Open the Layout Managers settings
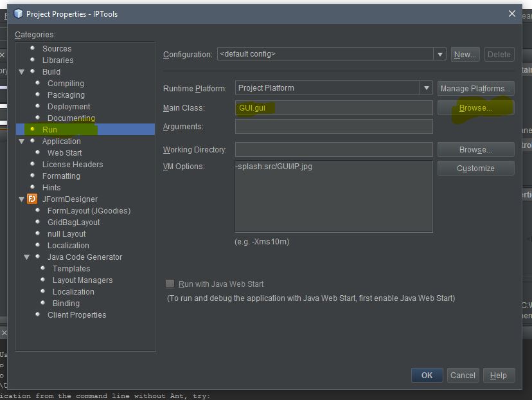532x400 pixels. (x=82, y=280)
